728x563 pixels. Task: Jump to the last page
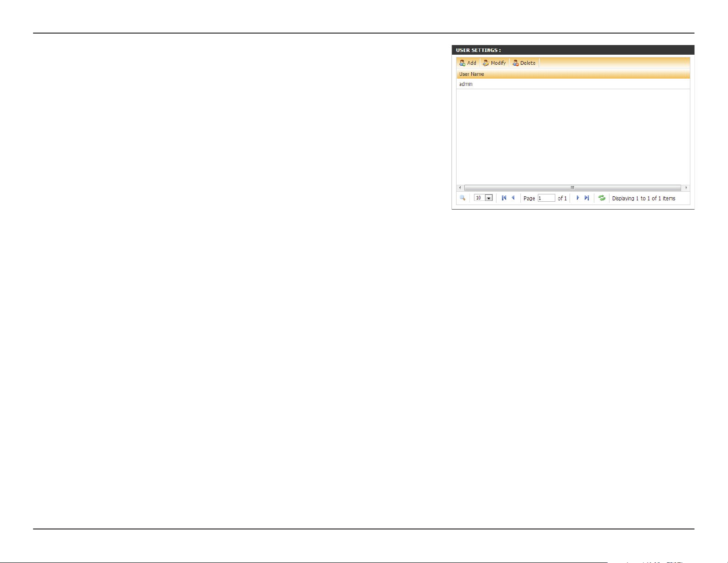pyautogui.click(x=587, y=198)
